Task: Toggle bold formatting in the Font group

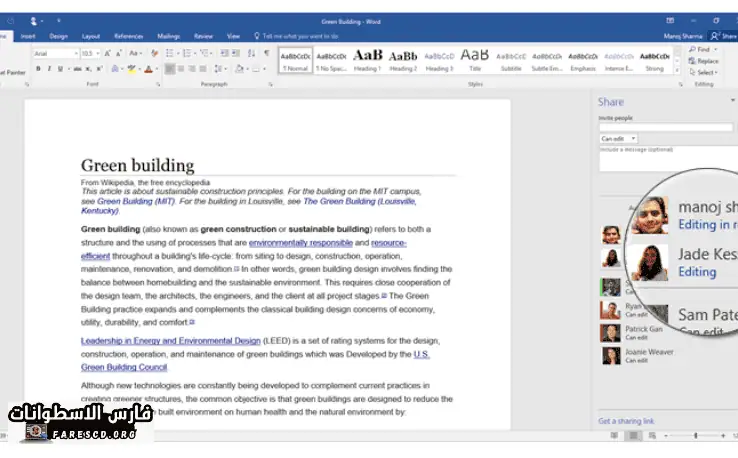Action: pyautogui.click(x=38, y=69)
